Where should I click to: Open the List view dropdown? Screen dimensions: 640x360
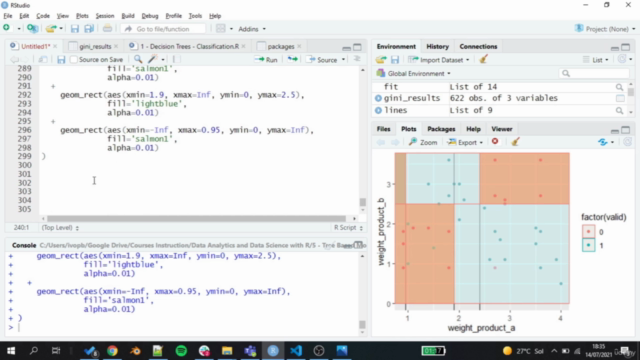[x=596, y=60]
